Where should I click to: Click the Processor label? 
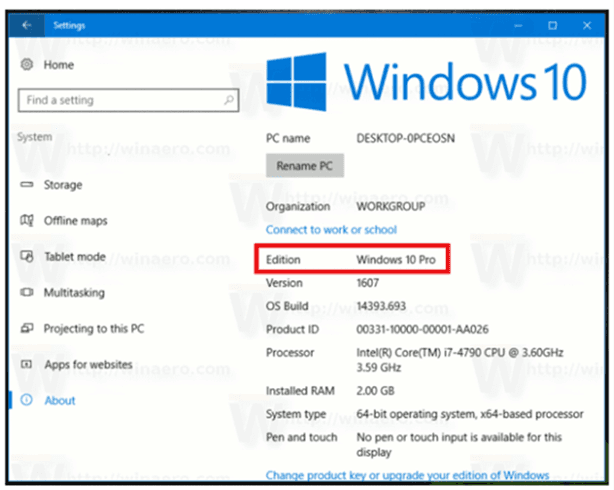click(x=290, y=353)
